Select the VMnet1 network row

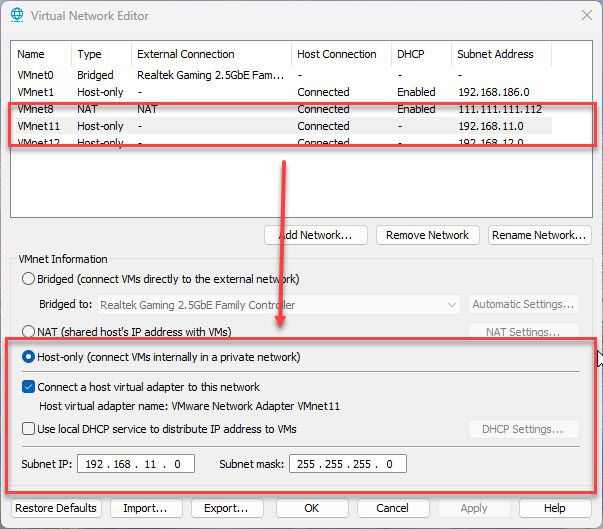[282, 92]
